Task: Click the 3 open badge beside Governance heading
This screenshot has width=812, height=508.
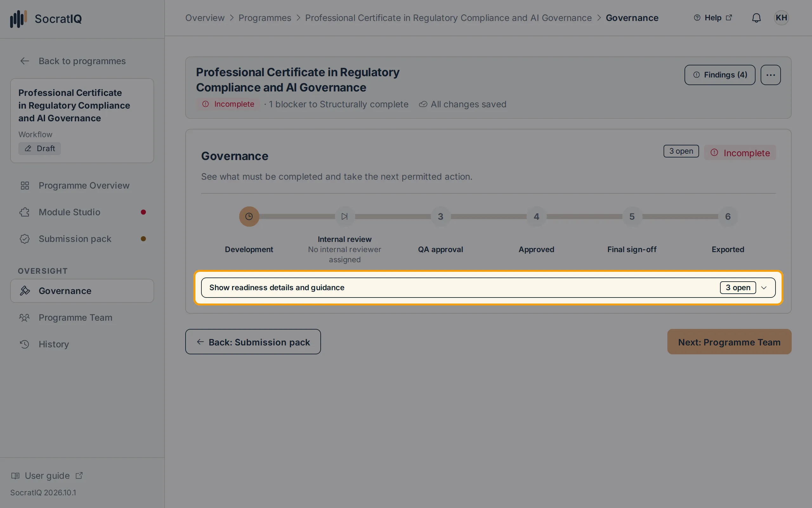Action: 681,151
